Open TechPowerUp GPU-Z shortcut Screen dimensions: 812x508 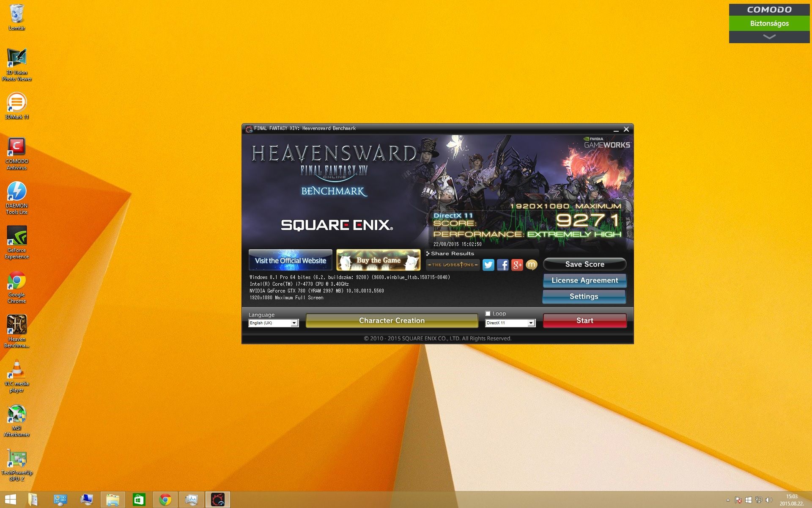coord(17,465)
